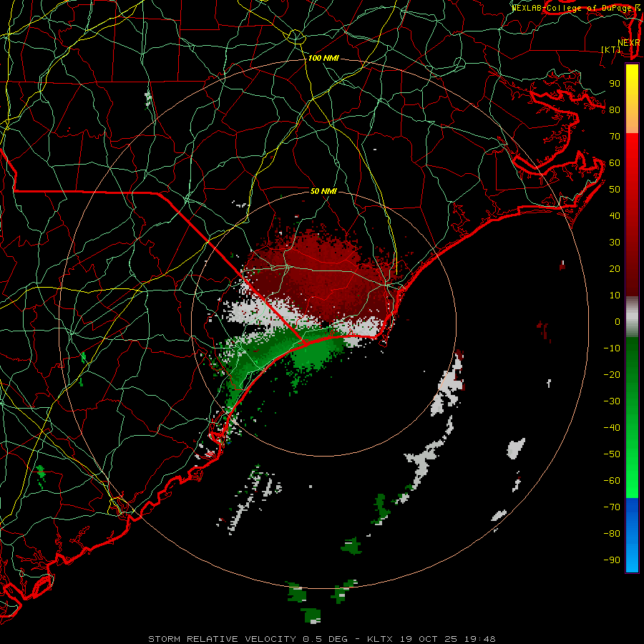The image size is (644, 644).
Task: Click the -60 value on velocity scale
Action: point(612,481)
